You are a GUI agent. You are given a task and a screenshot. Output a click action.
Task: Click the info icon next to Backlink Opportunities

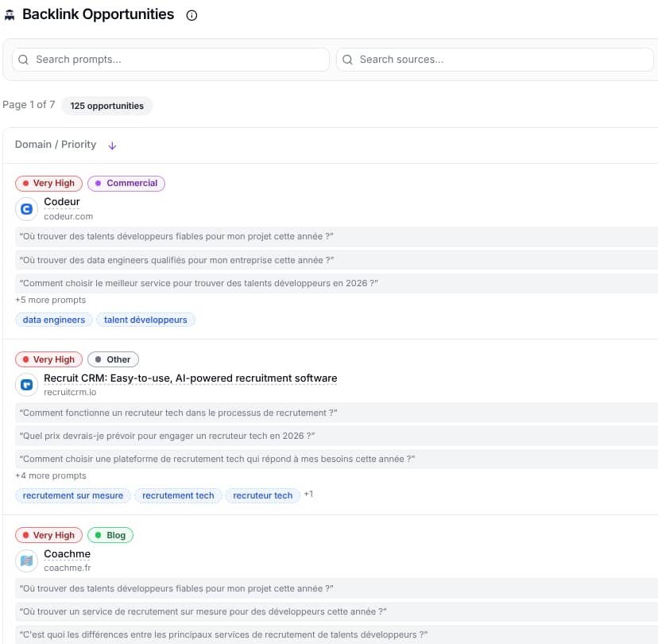click(192, 16)
